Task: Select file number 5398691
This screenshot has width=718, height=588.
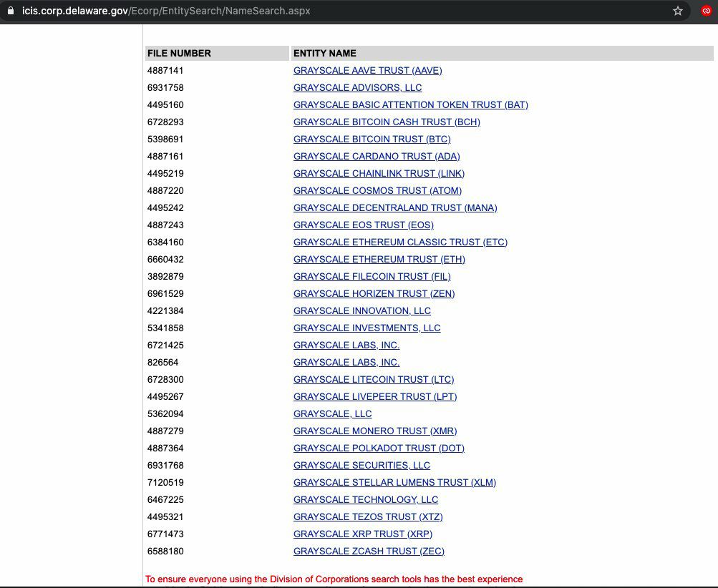Action: pyautogui.click(x=165, y=139)
